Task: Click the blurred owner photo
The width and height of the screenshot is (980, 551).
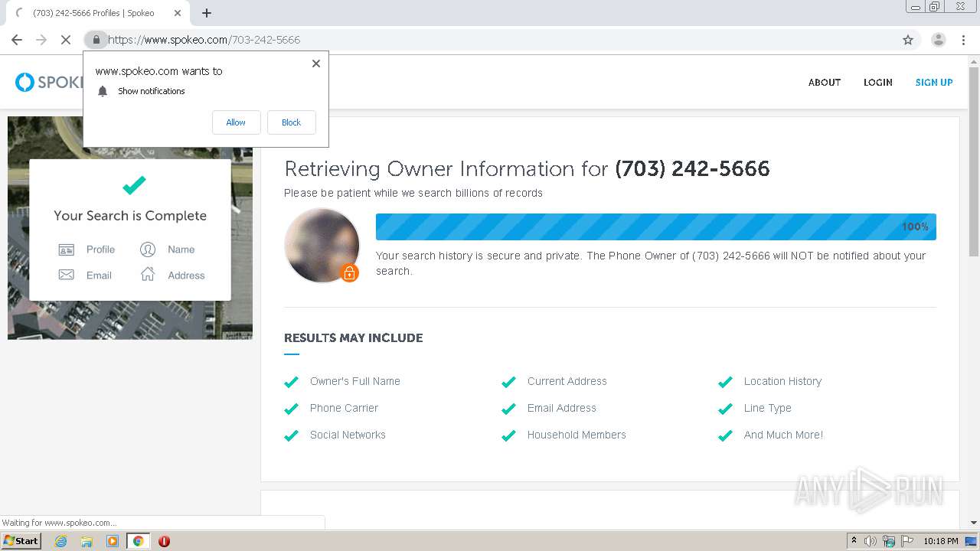Action: pyautogui.click(x=322, y=245)
